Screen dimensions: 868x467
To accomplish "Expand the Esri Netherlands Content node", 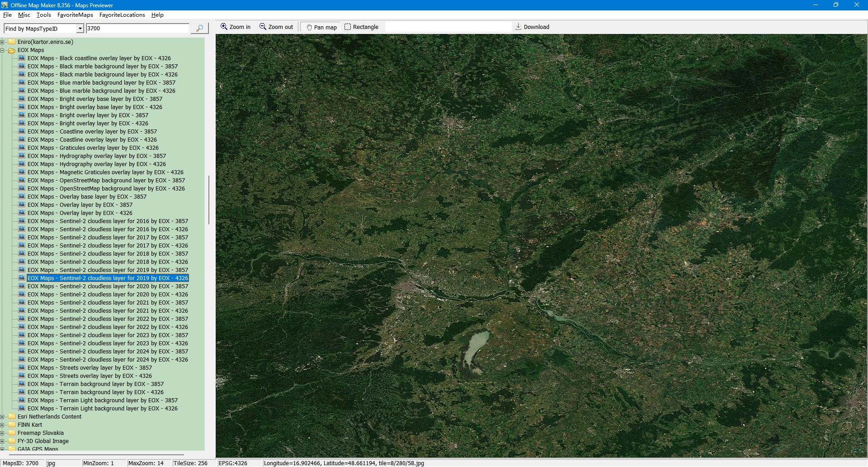I will click(x=2, y=417).
